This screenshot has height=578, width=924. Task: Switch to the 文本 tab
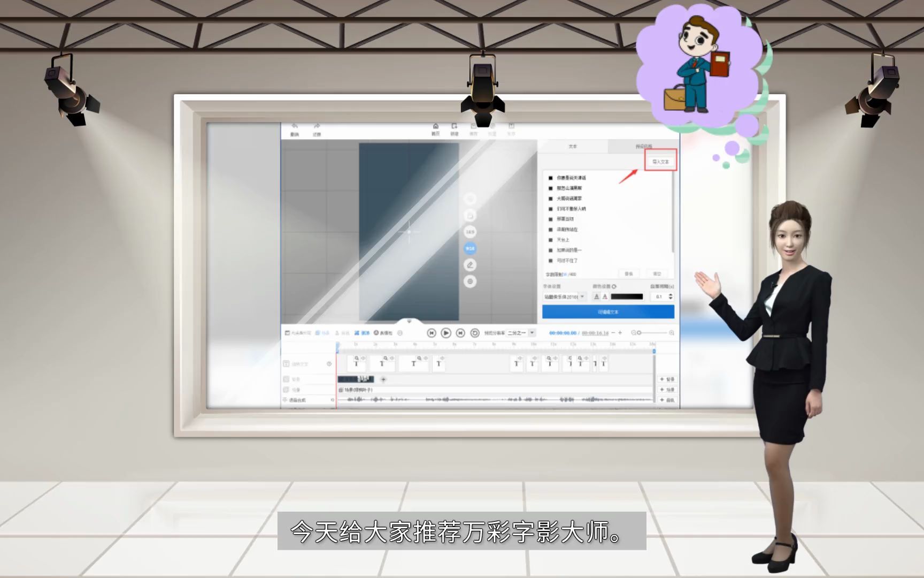click(x=573, y=146)
